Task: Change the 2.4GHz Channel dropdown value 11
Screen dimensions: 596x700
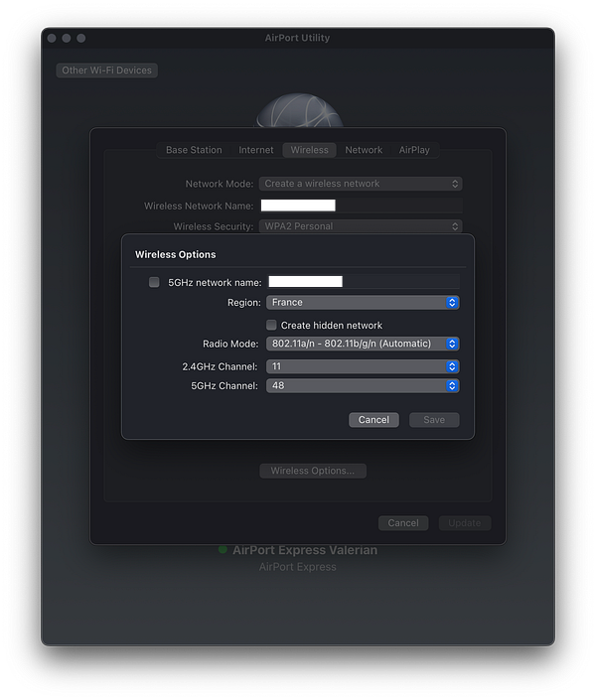Action: pyautogui.click(x=363, y=366)
